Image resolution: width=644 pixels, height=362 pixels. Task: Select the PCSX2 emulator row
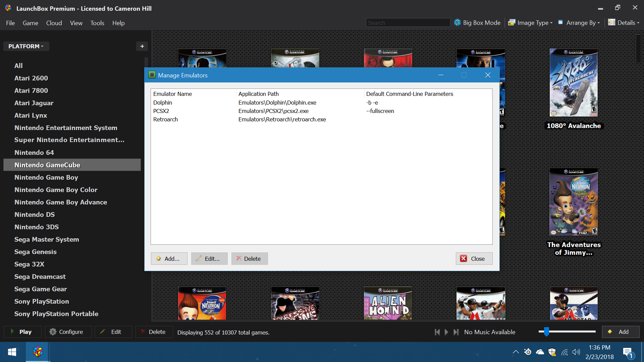point(321,111)
